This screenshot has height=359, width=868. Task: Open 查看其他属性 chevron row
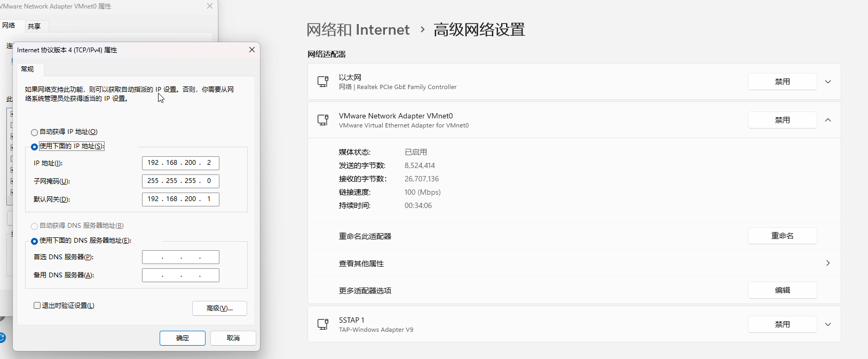pyautogui.click(x=574, y=264)
